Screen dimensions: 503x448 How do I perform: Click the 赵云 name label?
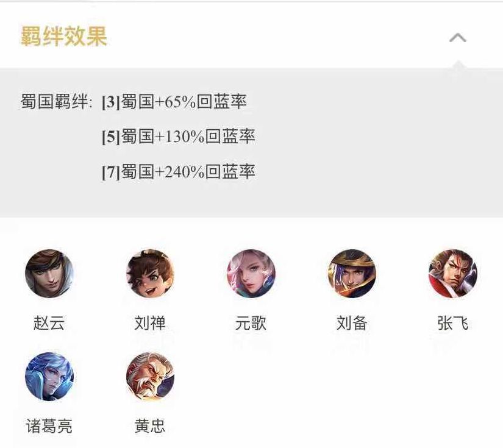[49, 323]
